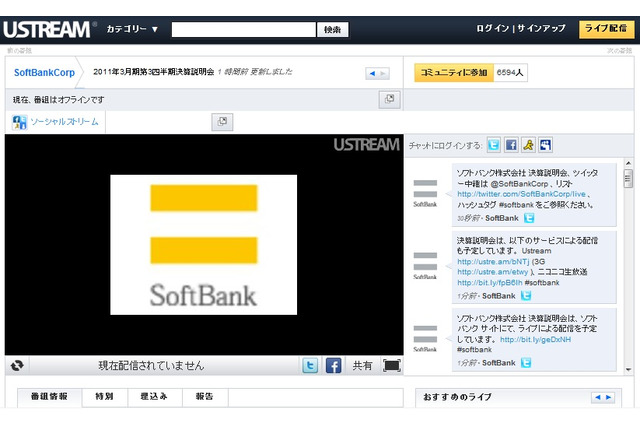
Task: Open the bit.ly/fpB6lh link
Action: tap(489, 282)
